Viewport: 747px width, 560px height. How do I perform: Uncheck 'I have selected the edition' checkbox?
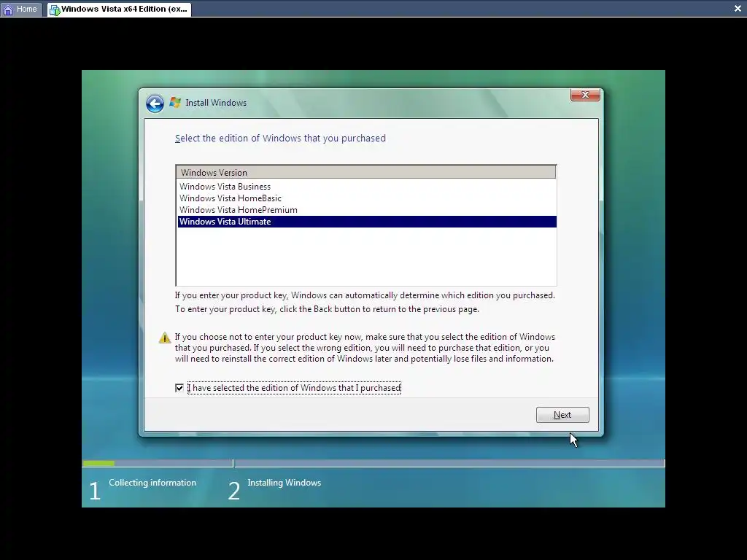pos(179,388)
